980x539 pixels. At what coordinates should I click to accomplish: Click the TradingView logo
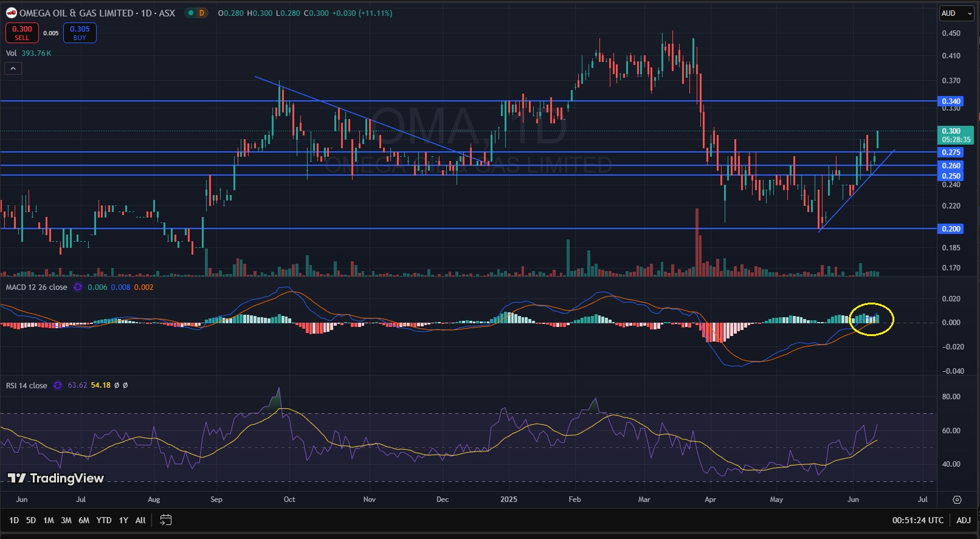56,478
